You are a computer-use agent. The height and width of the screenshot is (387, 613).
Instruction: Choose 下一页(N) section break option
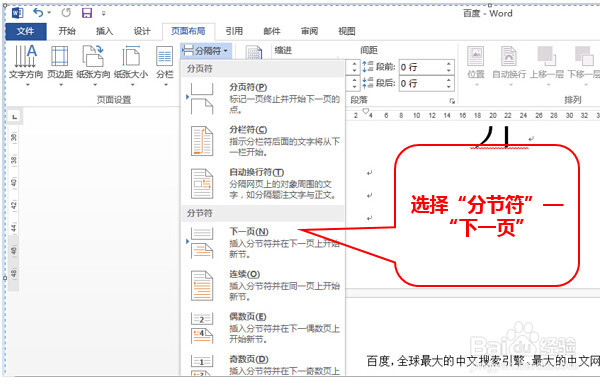pyautogui.click(x=263, y=243)
